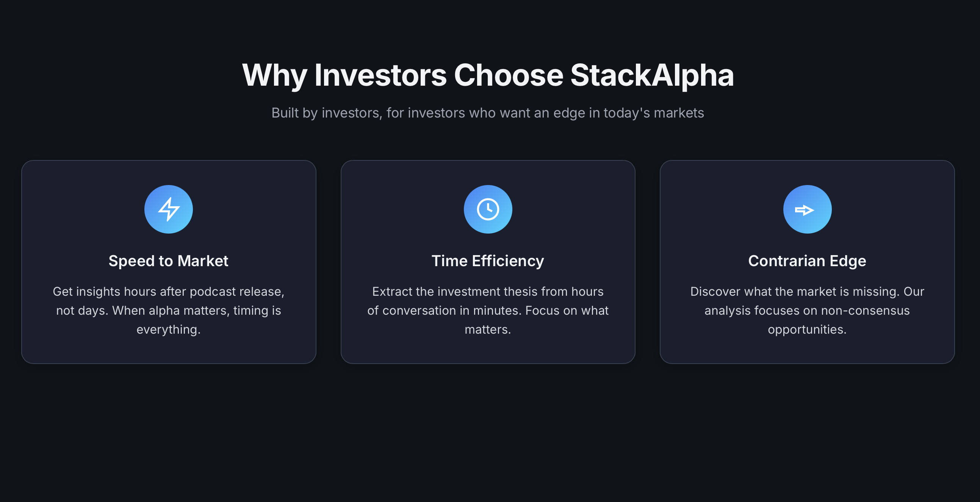Click the non-consensus opportunities description text
Viewport: 980px width, 502px height.
(807, 310)
